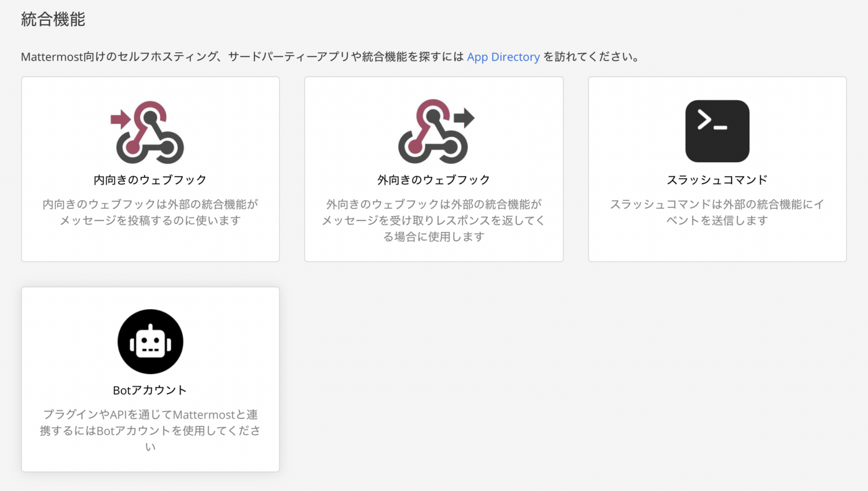Click the 統合機能 page heading
This screenshot has width=868, height=491.
pos(53,20)
